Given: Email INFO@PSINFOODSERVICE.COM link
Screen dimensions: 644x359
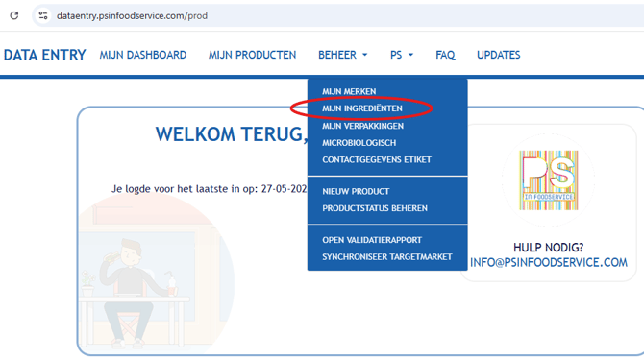Looking at the screenshot, I should [x=548, y=263].
